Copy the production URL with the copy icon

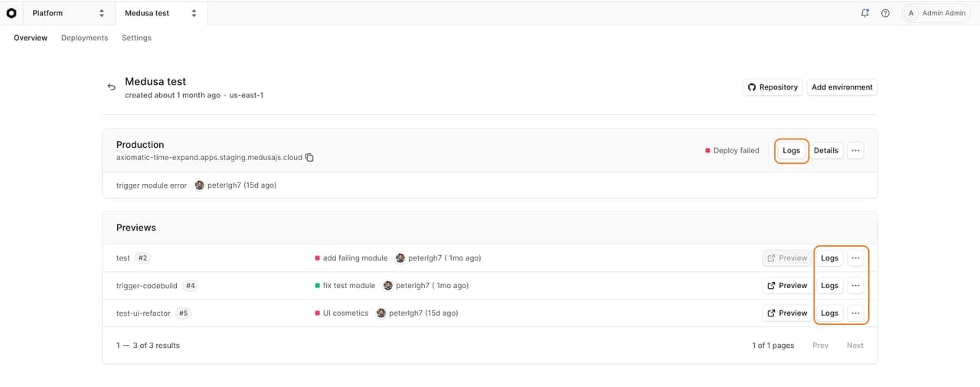point(309,158)
